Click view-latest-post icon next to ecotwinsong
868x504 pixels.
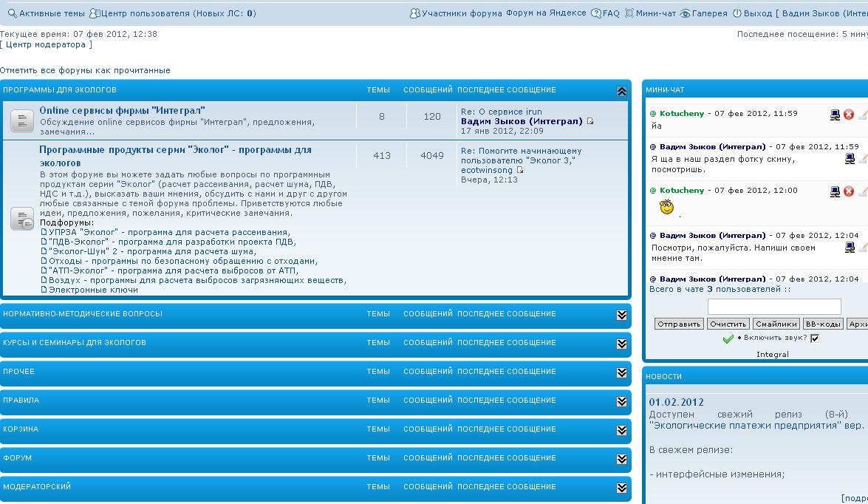coord(519,170)
